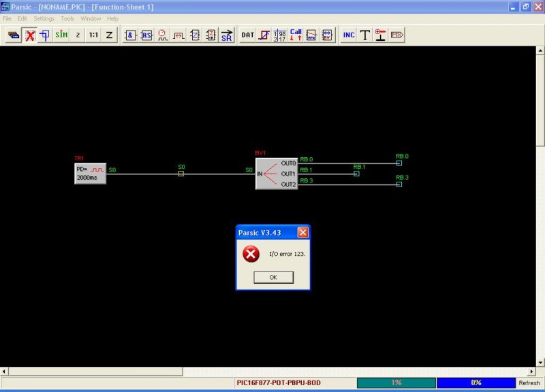545x392 pixels.
Task: Click the PIC chip configuration icon
Action: point(14,35)
